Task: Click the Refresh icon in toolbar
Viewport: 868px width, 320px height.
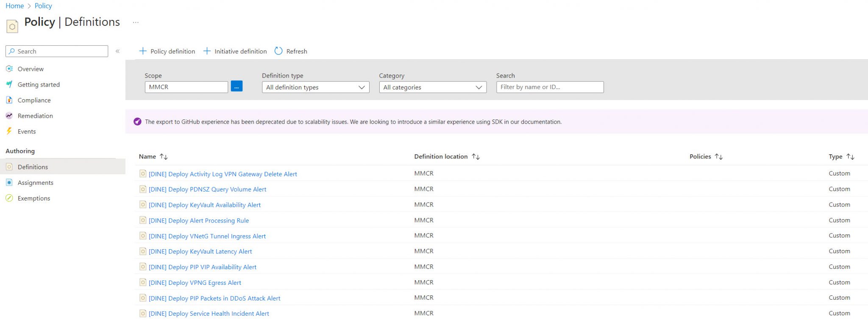Action: [x=278, y=51]
